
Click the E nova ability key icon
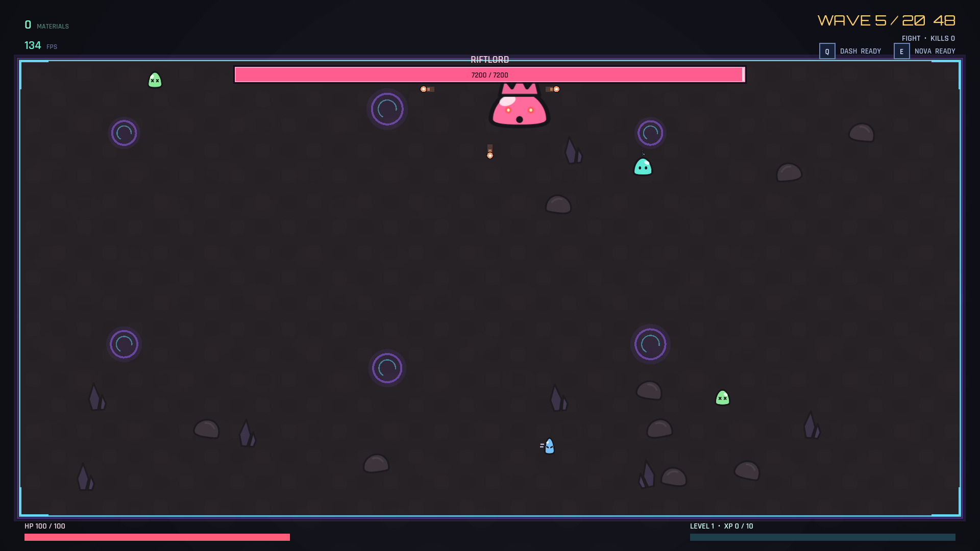[x=901, y=51]
